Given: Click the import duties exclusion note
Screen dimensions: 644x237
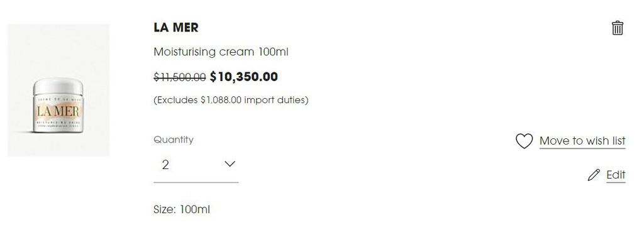Looking at the screenshot, I should click(x=231, y=100).
